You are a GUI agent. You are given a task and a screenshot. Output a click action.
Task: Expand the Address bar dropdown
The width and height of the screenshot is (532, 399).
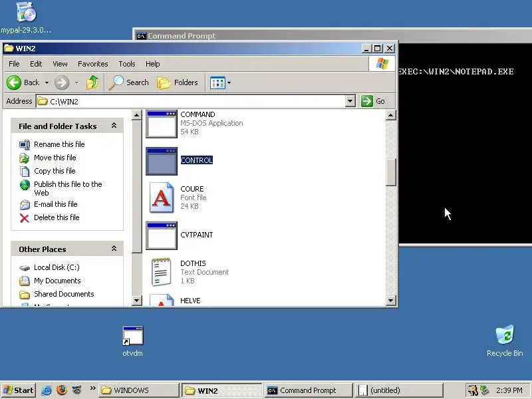pyautogui.click(x=350, y=101)
